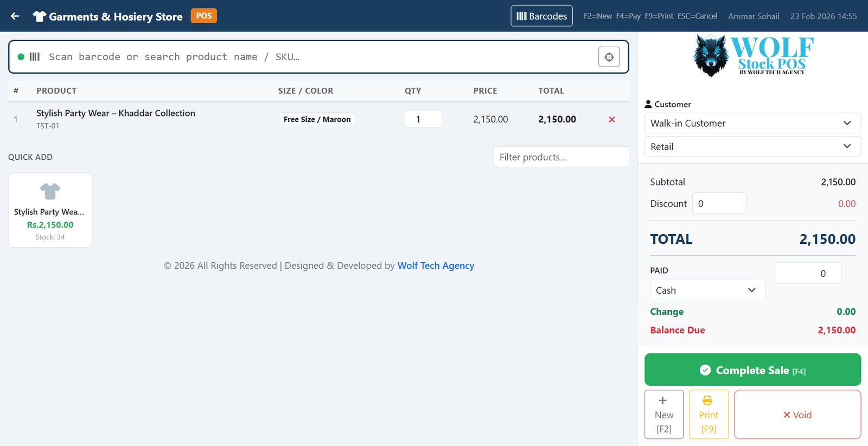Viewport: 868px width, 446px height.
Task: Click the Wolf Stock POS logo
Action: (752, 56)
